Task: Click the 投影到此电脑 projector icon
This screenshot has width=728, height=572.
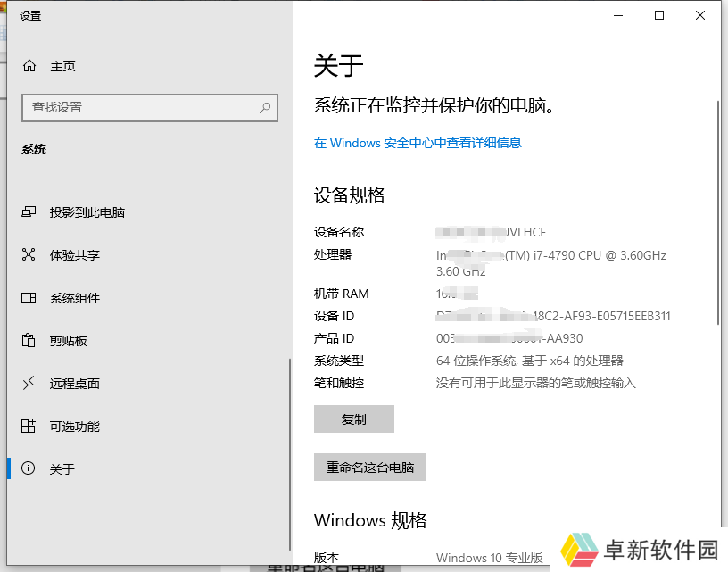Action: coord(29,212)
